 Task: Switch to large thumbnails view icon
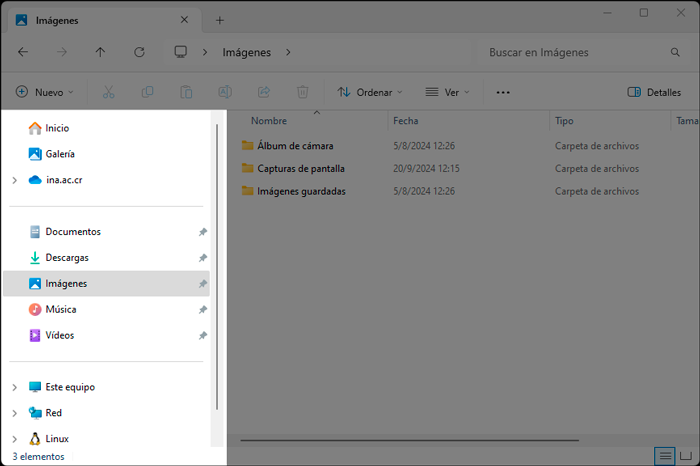[x=685, y=456]
